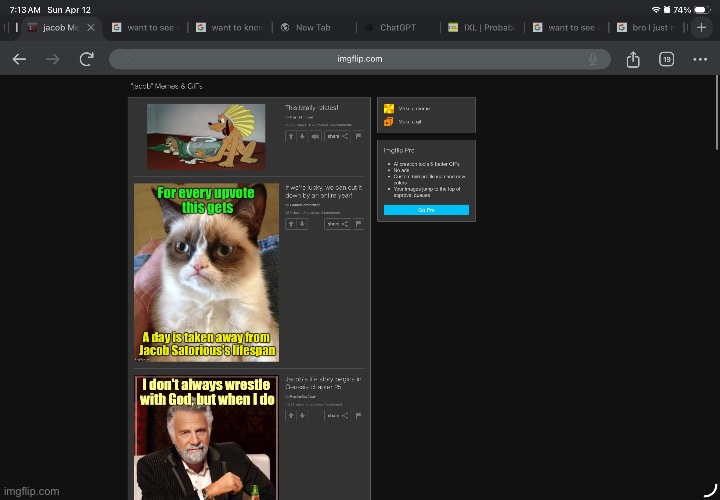Open the tab switcher showing 19 tabs
Viewport: 720px width, 500px height.
(667, 59)
